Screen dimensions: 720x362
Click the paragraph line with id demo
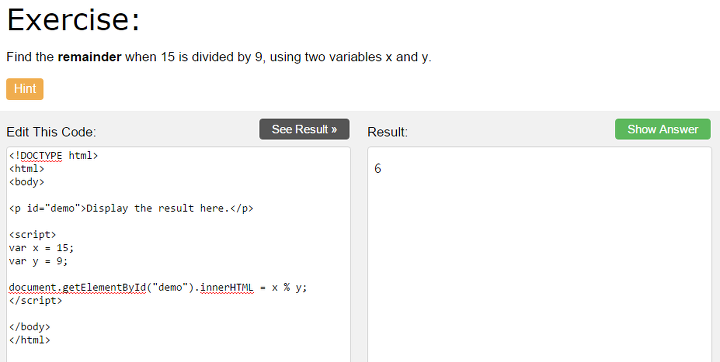click(131, 208)
